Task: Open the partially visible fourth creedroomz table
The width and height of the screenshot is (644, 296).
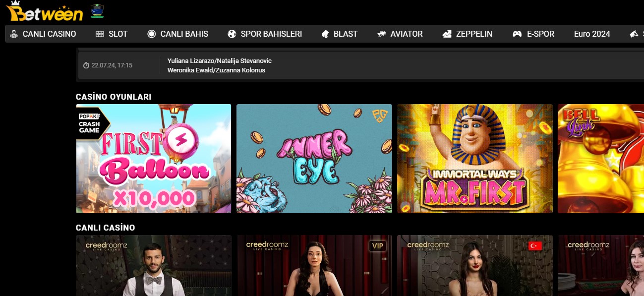Action: (601, 266)
